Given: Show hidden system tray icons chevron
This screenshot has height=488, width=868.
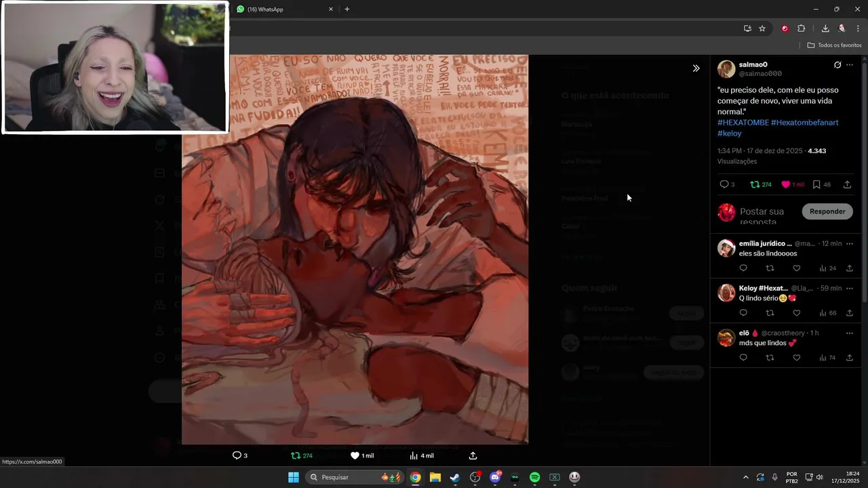Looking at the screenshot, I should pyautogui.click(x=746, y=477).
